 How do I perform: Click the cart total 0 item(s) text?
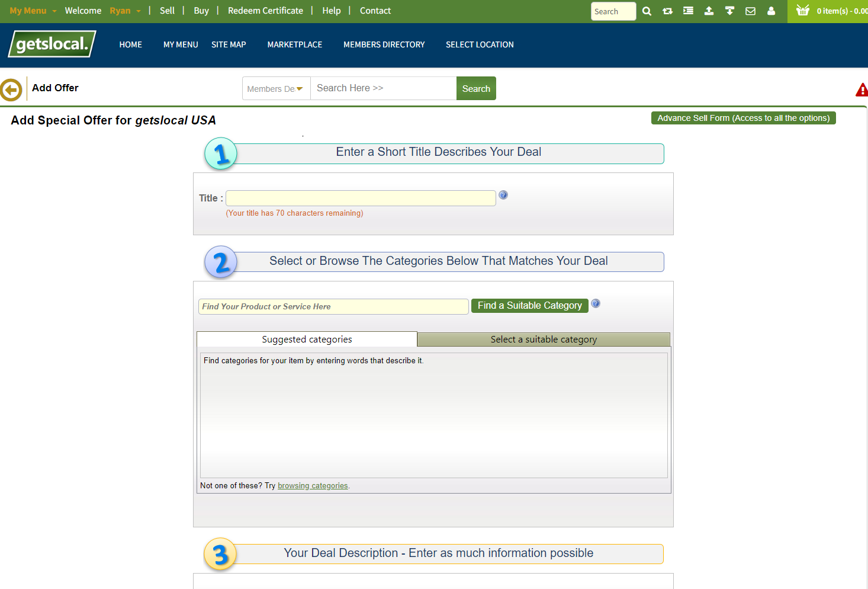coord(842,11)
